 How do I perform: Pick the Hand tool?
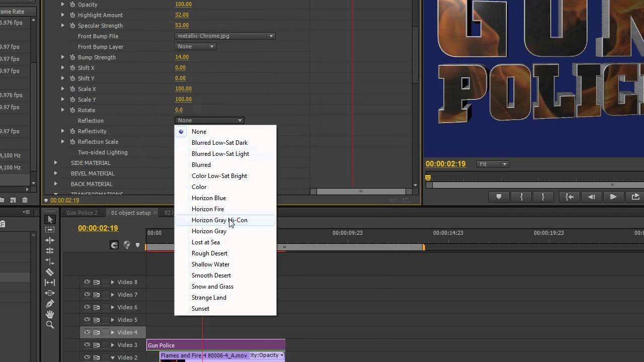(x=50, y=314)
